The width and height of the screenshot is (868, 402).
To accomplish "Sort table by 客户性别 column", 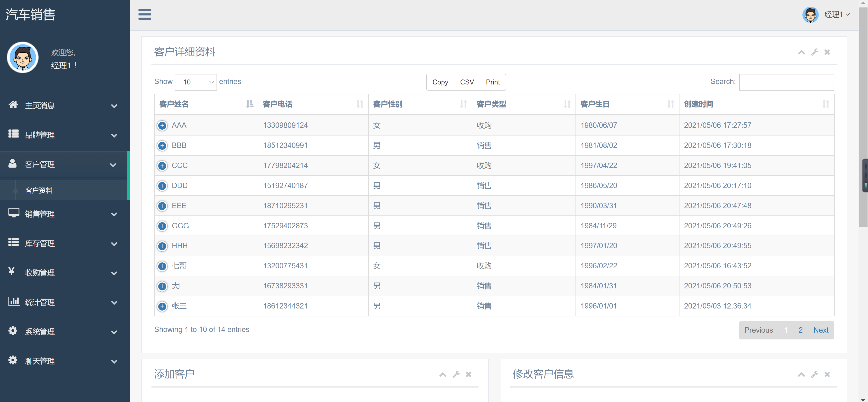I will tap(420, 104).
